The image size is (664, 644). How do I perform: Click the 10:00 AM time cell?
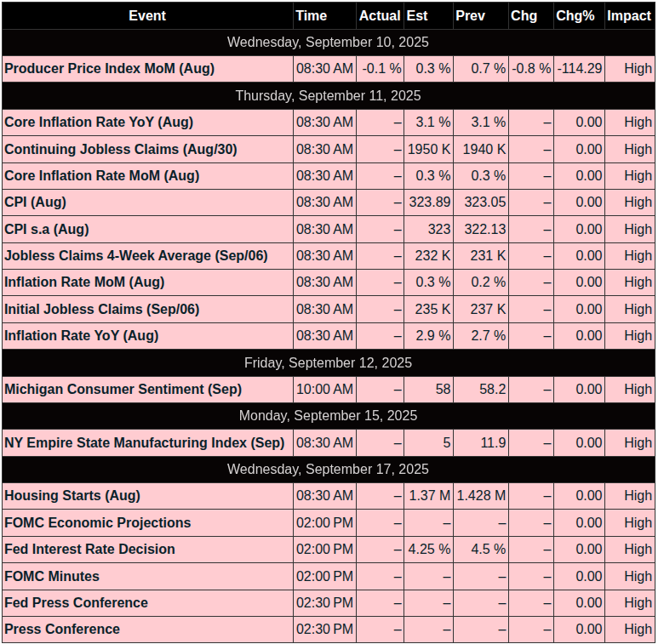click(x=324, y=390)
